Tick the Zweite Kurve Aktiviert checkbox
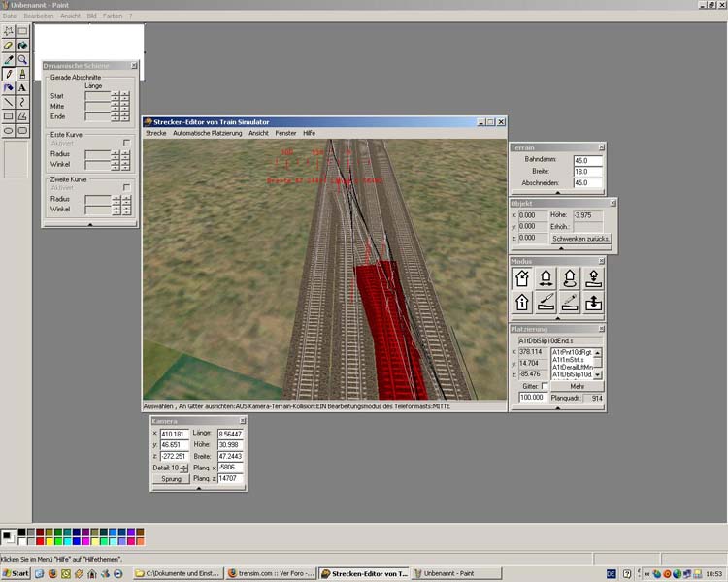The image size is (728, 582). (126, 187)
